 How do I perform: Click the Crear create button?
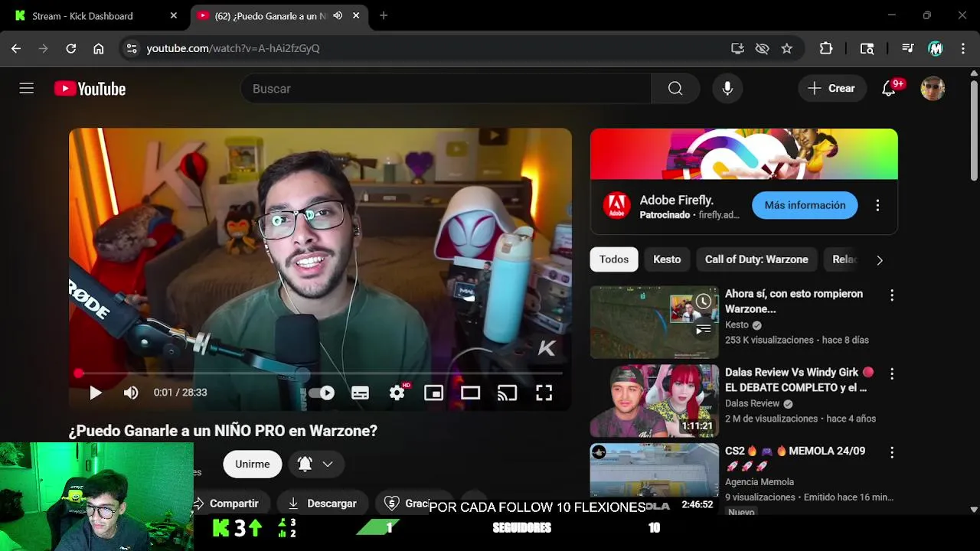[x=832, y=89]
